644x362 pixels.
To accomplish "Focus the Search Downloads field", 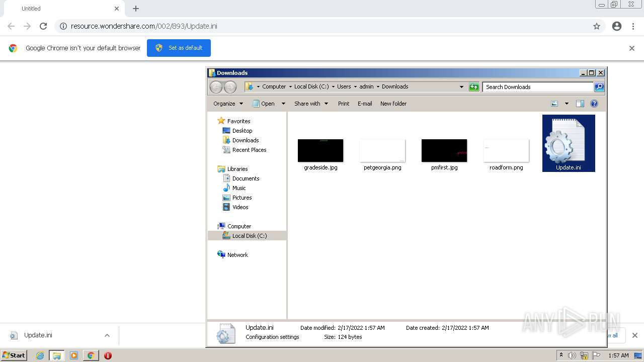I will point(538,87).
